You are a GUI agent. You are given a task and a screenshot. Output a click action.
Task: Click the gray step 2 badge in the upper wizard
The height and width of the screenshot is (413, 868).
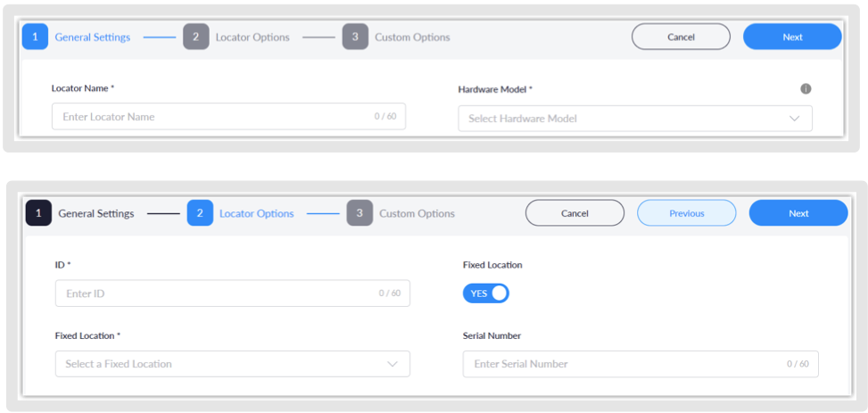(196, 37)
